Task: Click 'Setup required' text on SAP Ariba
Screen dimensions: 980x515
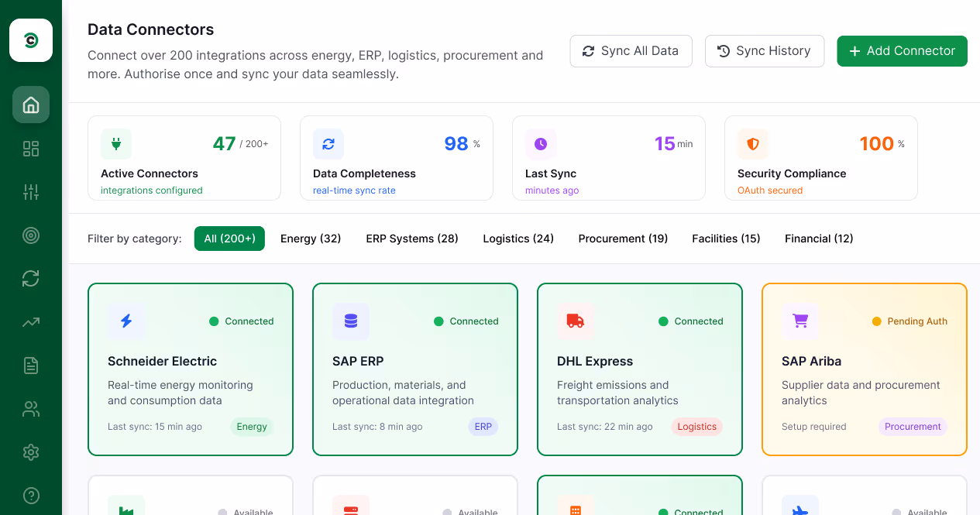Action: click(x=813, y=427)
